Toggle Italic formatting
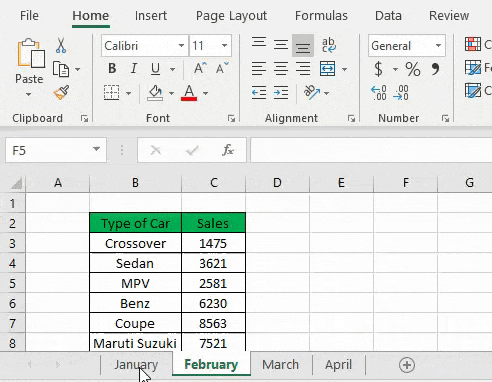 click(134, 68)
